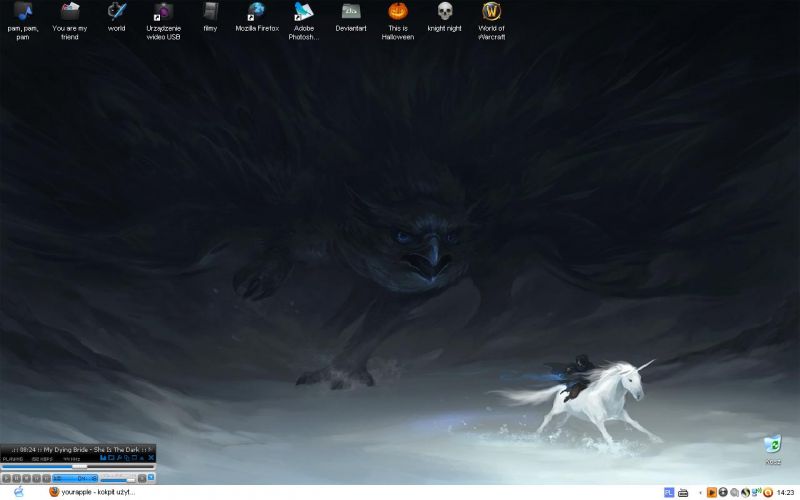Open the Deviantart folder
Screen dimensions: 800x500
351,17
